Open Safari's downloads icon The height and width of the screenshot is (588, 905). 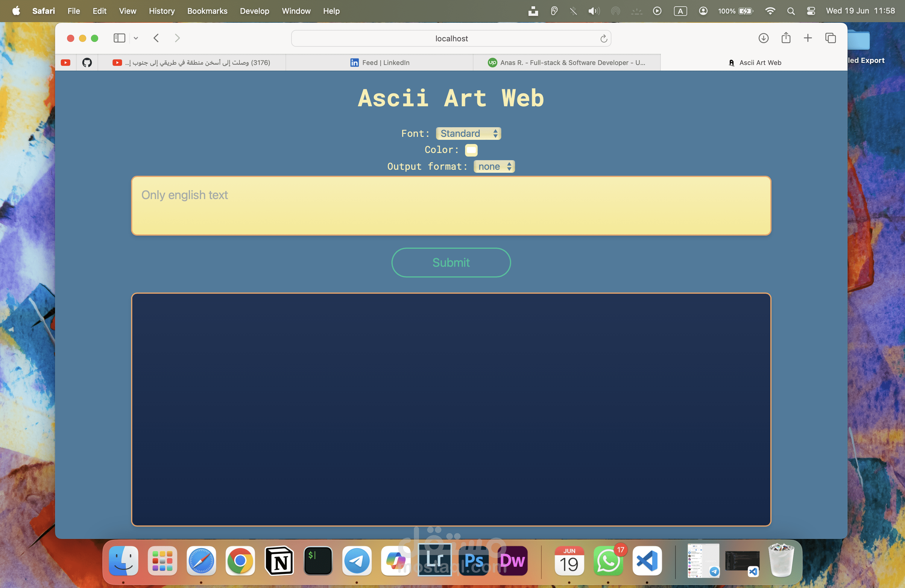coord(763,38)
